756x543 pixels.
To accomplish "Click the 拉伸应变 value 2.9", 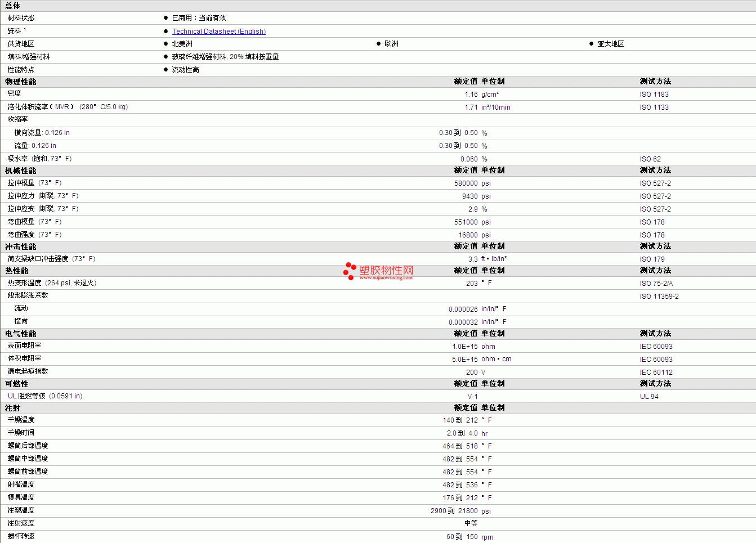I will click(473, 209).
